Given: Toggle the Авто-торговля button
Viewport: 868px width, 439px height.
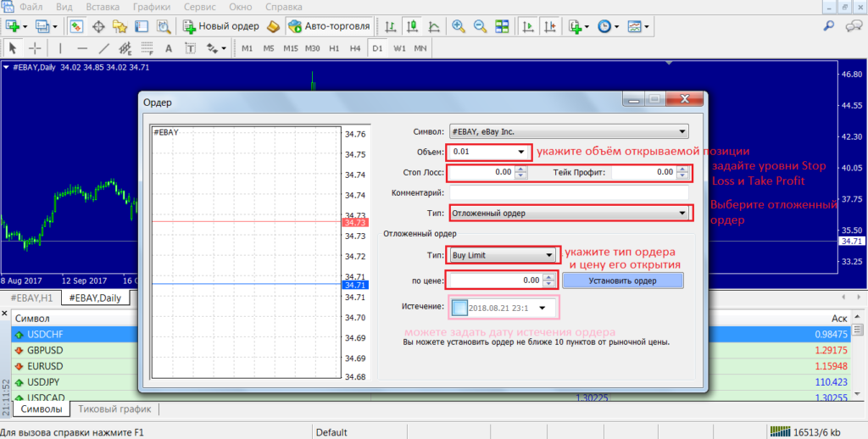Looking at the screenshot, I should coord(328,26).
